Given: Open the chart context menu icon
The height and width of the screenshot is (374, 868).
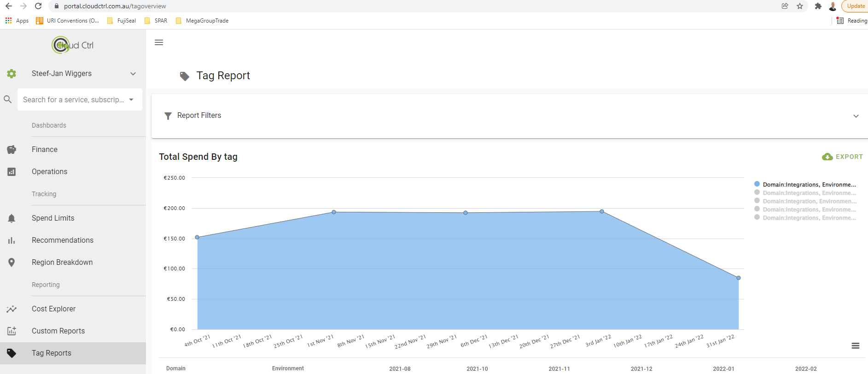Looking at the screenshot, I should point(855,346).
